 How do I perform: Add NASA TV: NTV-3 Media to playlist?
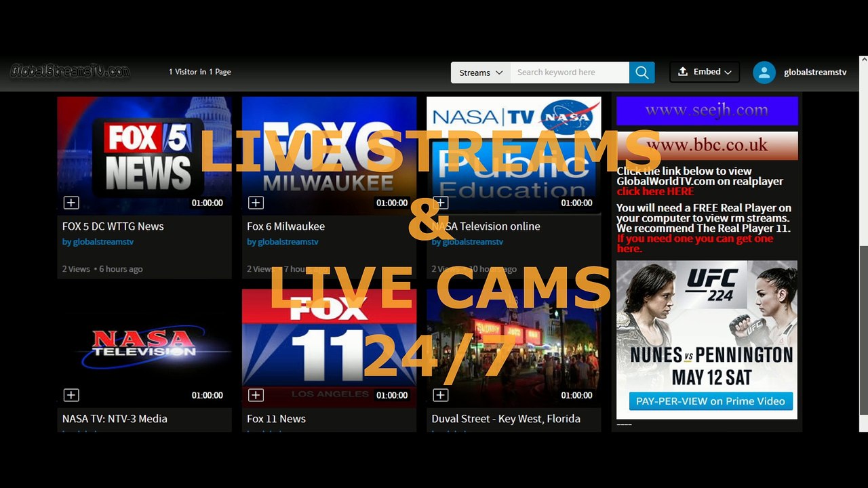[x=71, y=395]
